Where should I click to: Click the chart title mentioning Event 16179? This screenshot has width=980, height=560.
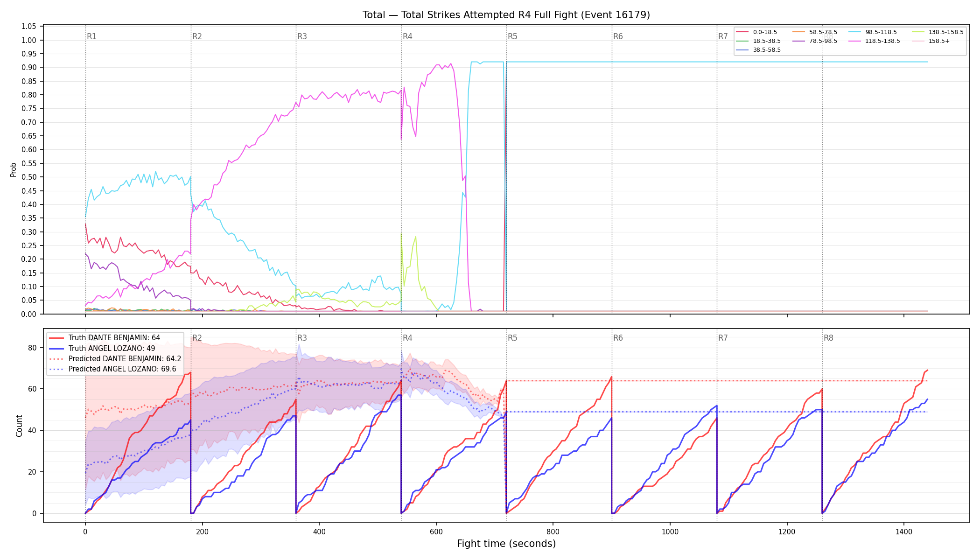pyautogui.click(x=506, y=15)
